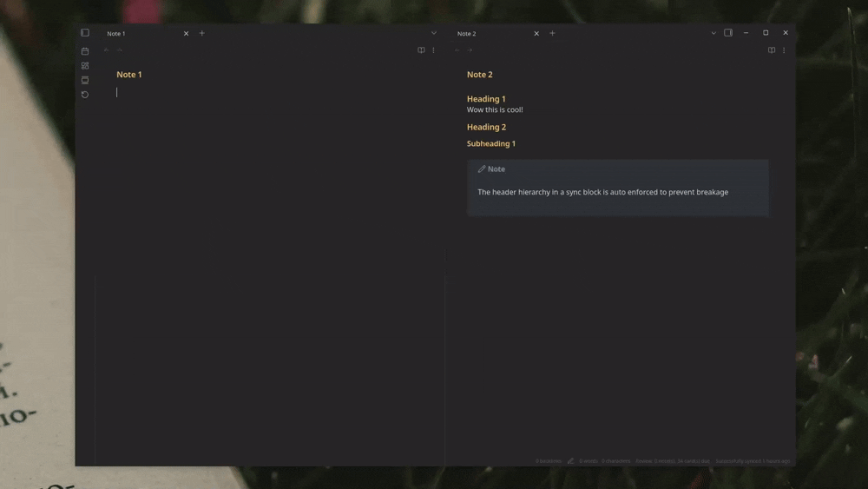The width and height of the screenshot is (868, 489).
Task: Switch Note 1 to reading view
Action: point(421,50)
